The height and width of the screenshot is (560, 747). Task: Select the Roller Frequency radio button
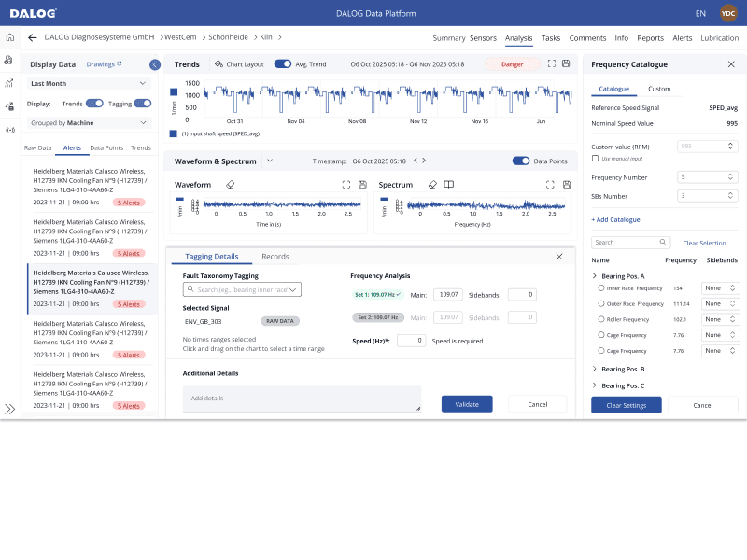point(601,319)
